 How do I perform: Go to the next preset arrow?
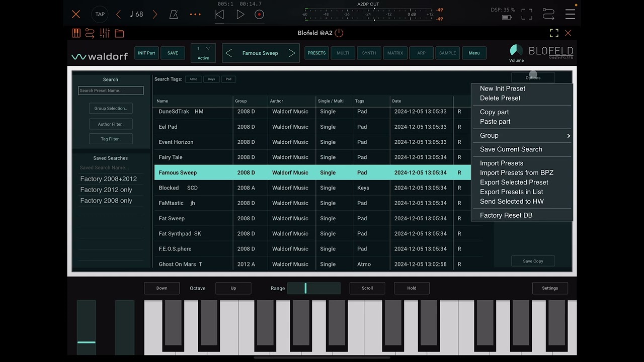[x=291, y=53]
